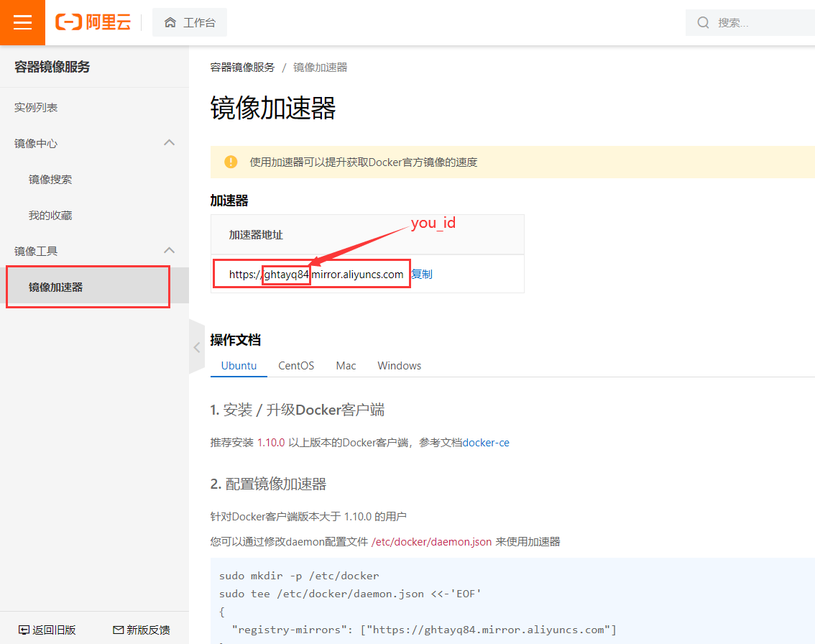Image resolution: width=815 pixels, height=644 pixels.
Task: Open the 工作台 workbench home
Action: (x=190, y=22)
